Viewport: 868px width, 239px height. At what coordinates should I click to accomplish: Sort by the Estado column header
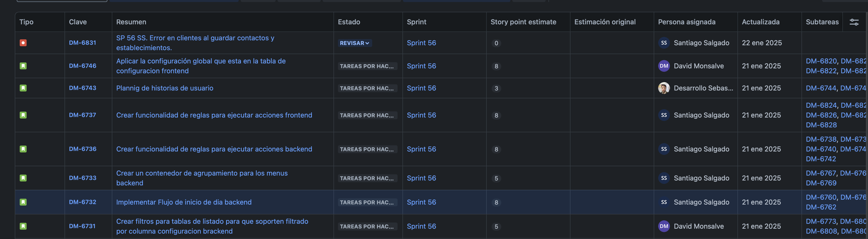tap(349, 22)
